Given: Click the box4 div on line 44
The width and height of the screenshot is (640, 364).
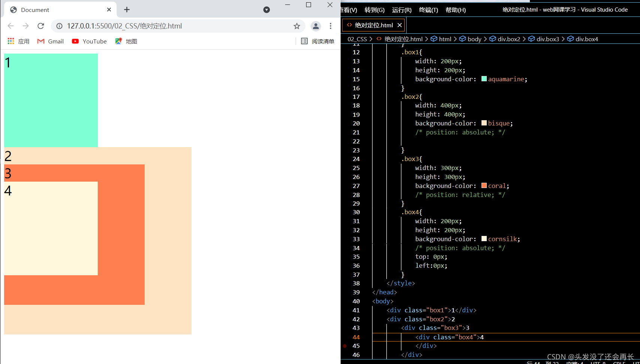Looking at the screenshot, I should click(x=450, y=337).
